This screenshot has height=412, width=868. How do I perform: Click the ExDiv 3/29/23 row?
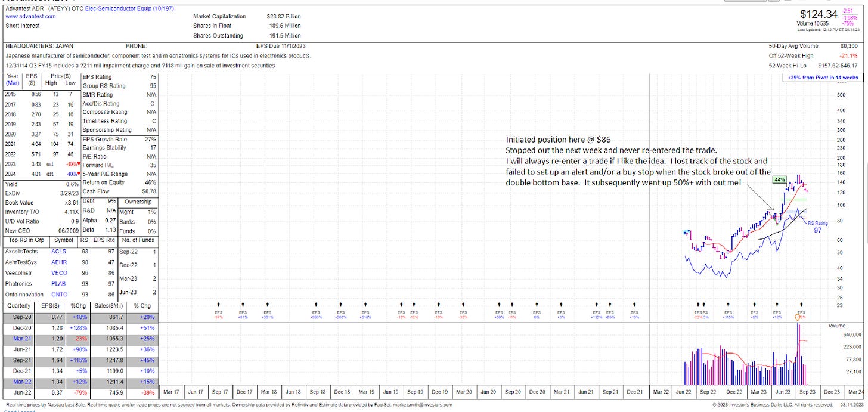tap(41, 193)
